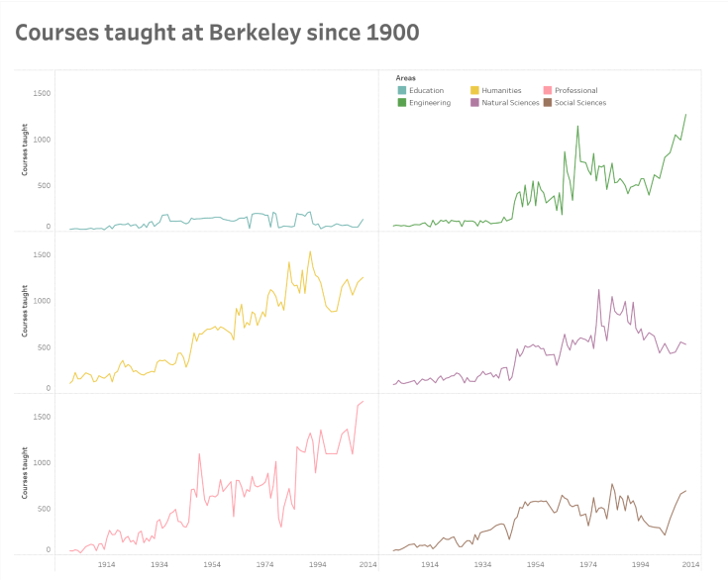Click the Natural Sciences purple swatch
The height and width of the screenshot is (580, 728).
(x=474, y=102)
